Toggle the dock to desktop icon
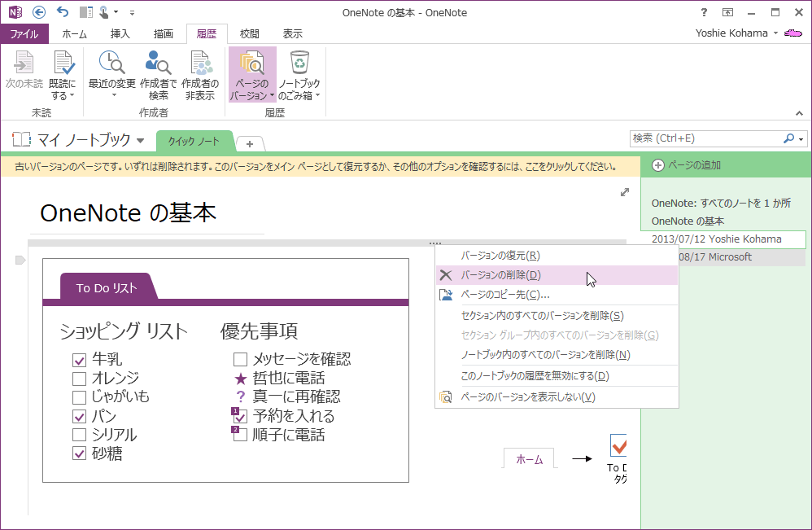The image size is (812, 530). click(86, 12)
